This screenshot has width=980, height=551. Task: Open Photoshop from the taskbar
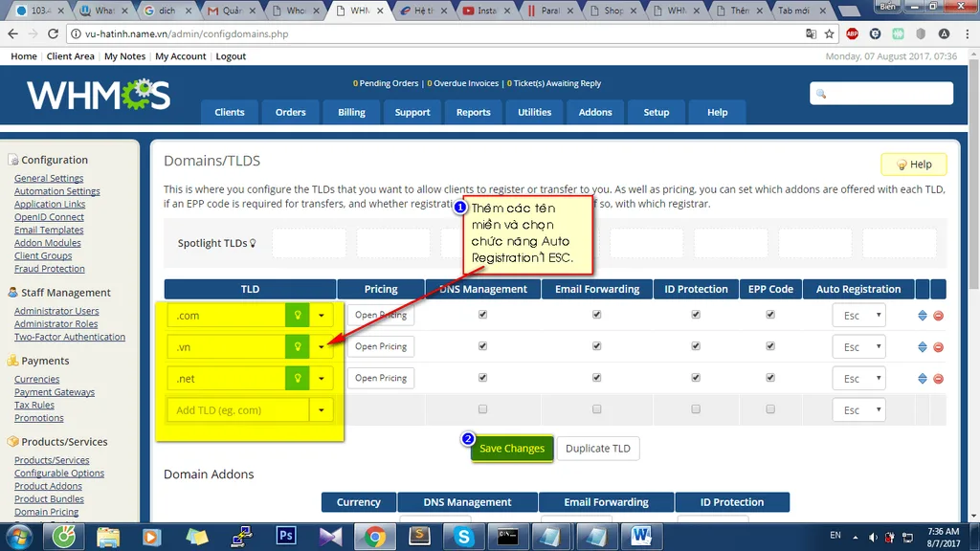285,536
